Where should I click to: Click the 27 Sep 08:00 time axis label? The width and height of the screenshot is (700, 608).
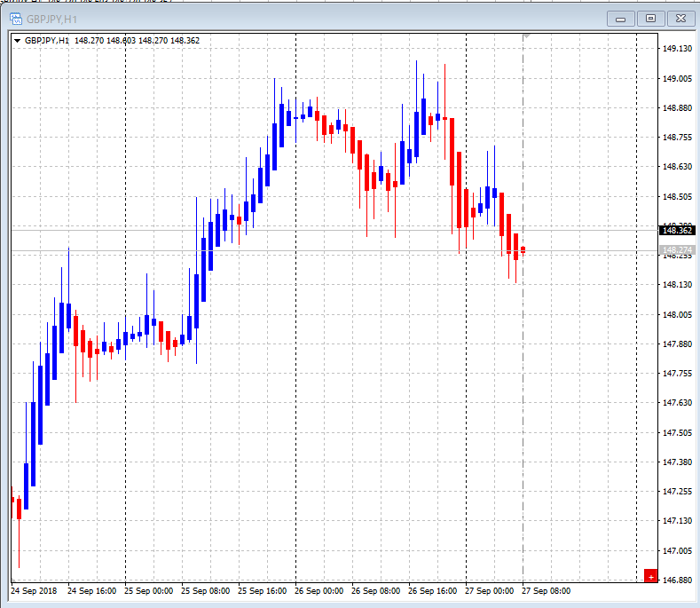(x=546, y=591)
